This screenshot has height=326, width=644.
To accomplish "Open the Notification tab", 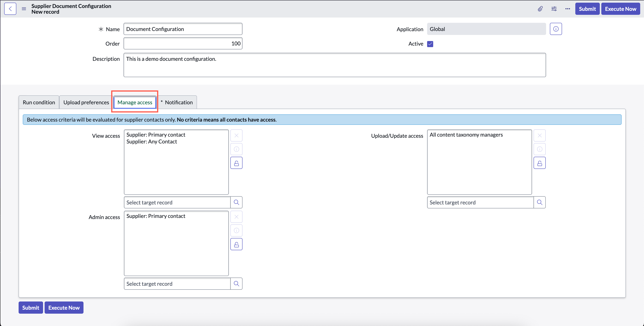I will 177,102.
